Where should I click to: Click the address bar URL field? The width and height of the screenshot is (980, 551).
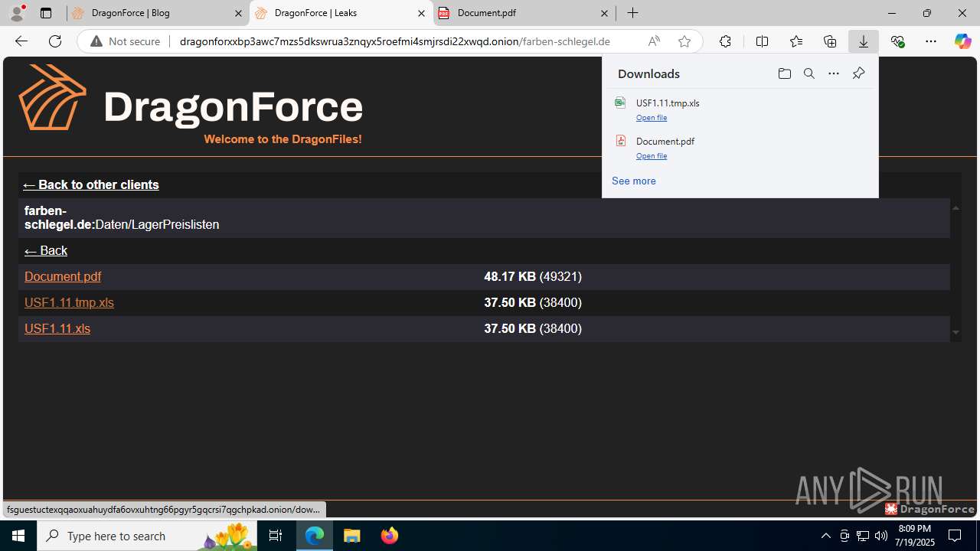394,41
